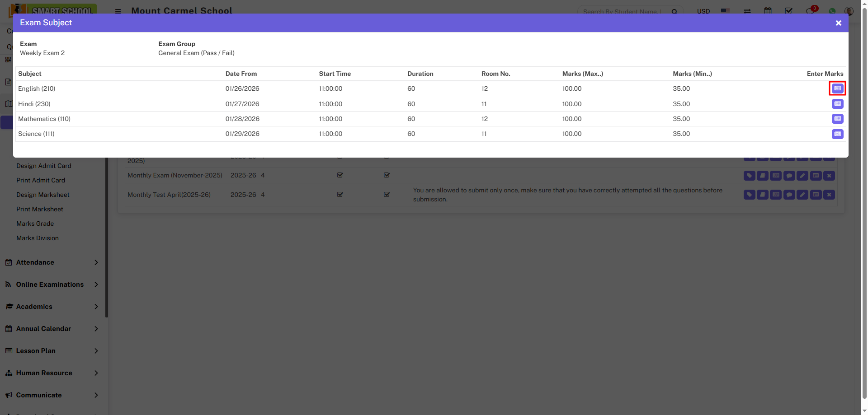Click the WhatsApp icon in the header

832,11
